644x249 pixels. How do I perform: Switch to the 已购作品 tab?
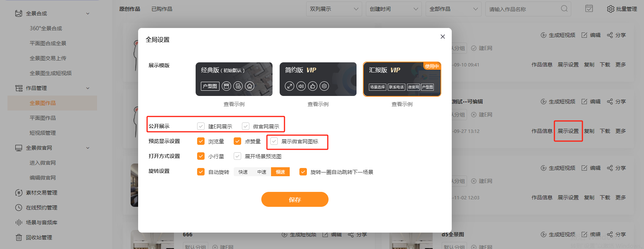point(162,9)
